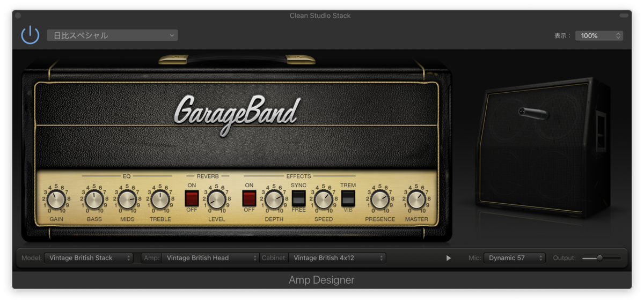Image resolution: width=644 pixels, height=303 pixels.
Task: Click the microphone on the cabinet
Action: [x=532, y=113]
